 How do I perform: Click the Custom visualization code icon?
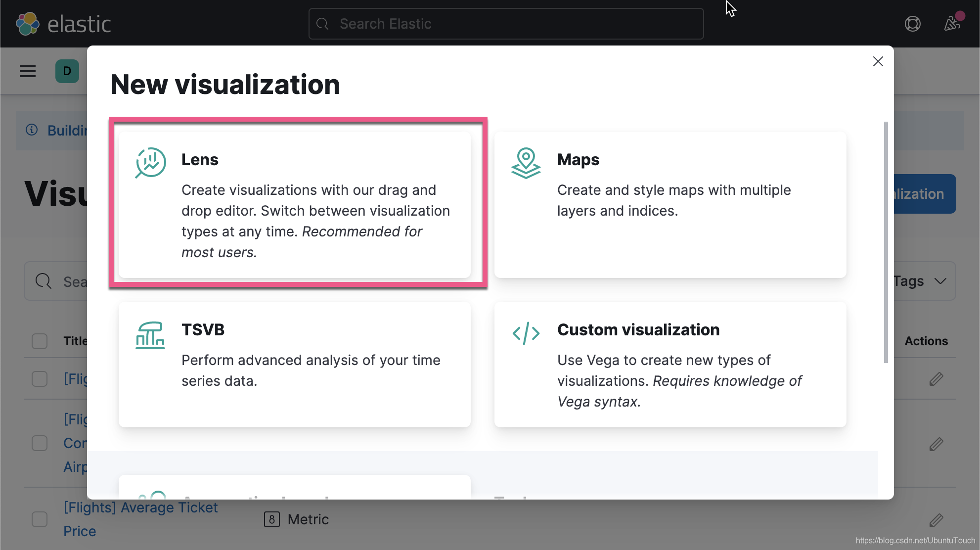click(526, 333)
